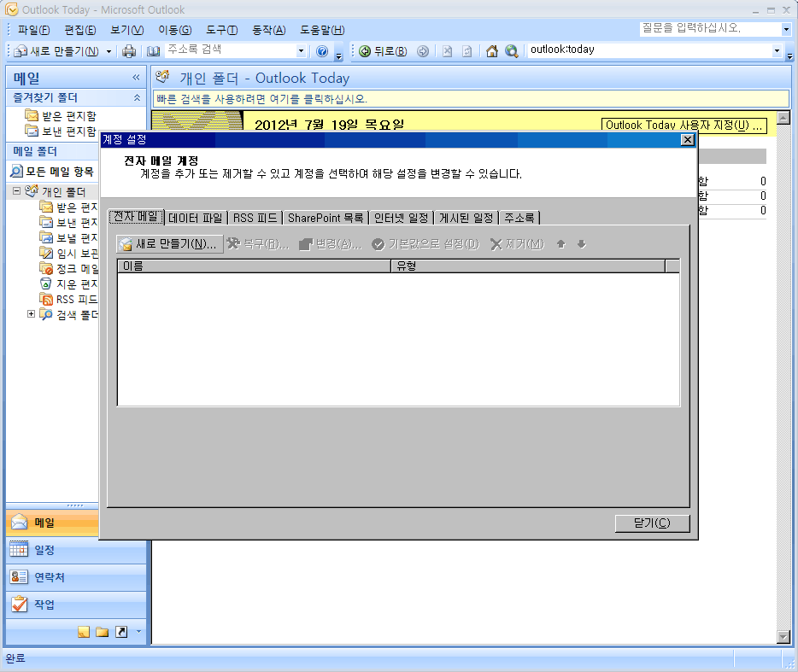Select the RSS 피드 folder

coord(68,299)
